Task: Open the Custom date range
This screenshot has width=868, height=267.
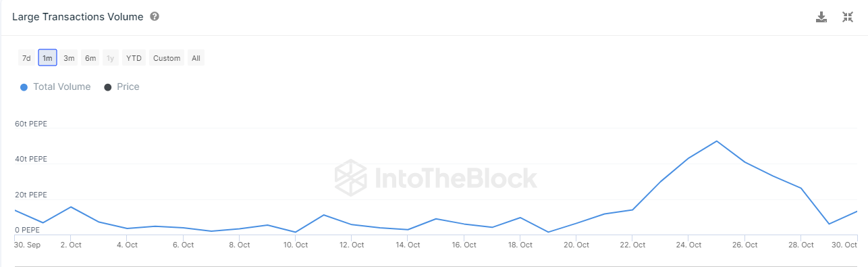Action: click(x=167, y=58)
